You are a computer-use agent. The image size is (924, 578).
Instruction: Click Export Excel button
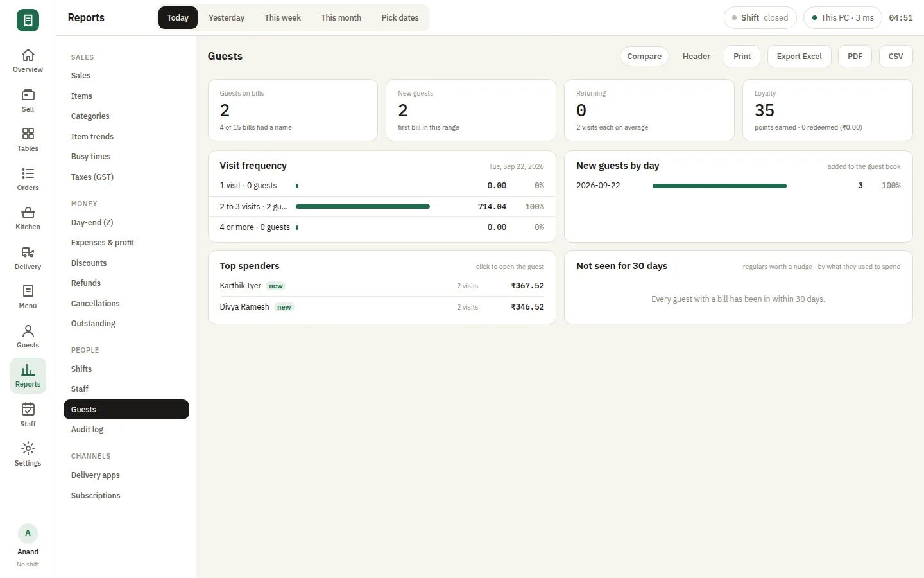tap(799, 57)
